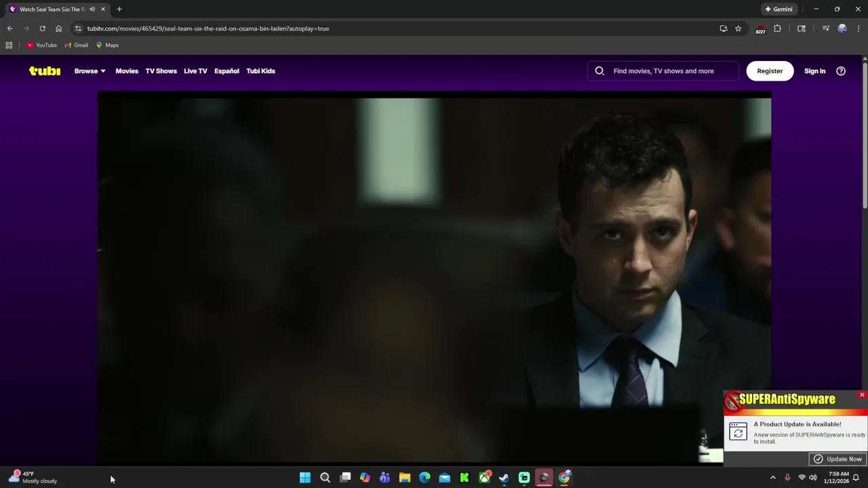The height and width of the screenshot is (488, 868).
Task: Close the SUPERAntiSpyware popup
Action: point(862,394)
